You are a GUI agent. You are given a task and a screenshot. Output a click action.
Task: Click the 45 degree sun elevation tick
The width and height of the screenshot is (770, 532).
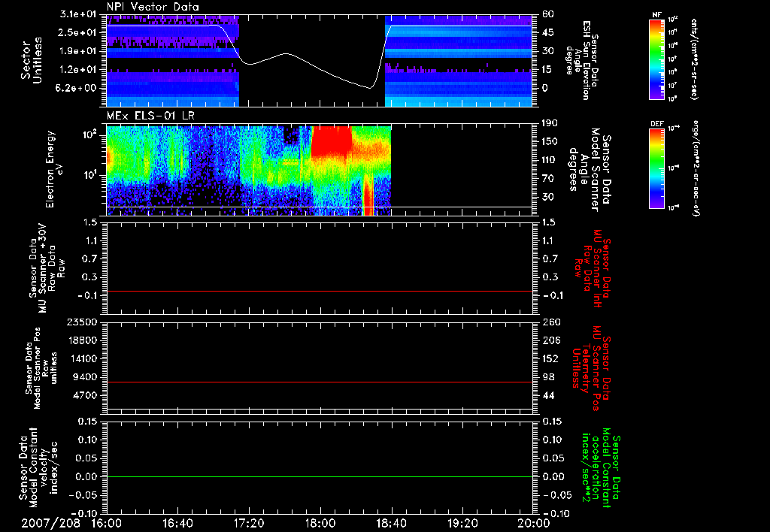pos(547,32)
